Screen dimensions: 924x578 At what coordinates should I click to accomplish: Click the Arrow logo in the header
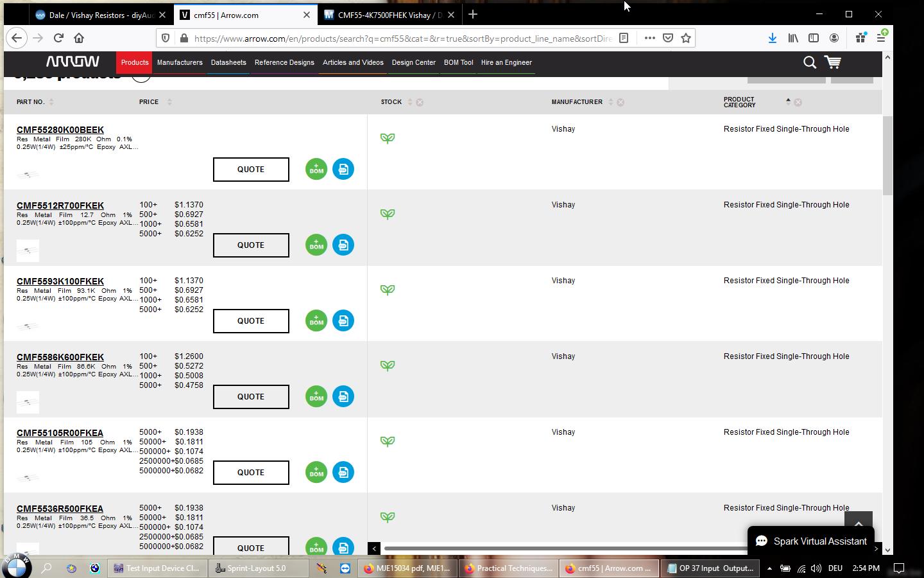73,62
